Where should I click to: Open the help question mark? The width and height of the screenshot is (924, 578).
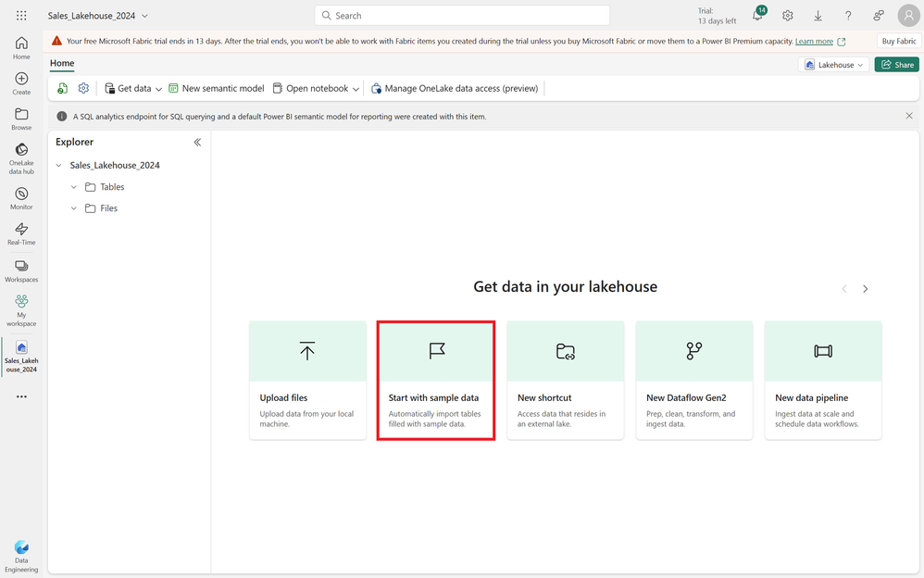(x=848, y=16)
